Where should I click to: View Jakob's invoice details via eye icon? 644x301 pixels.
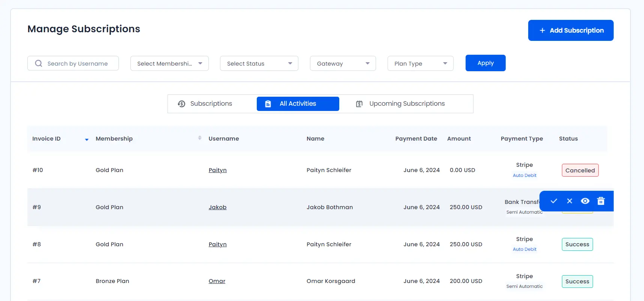click(585, 201)
